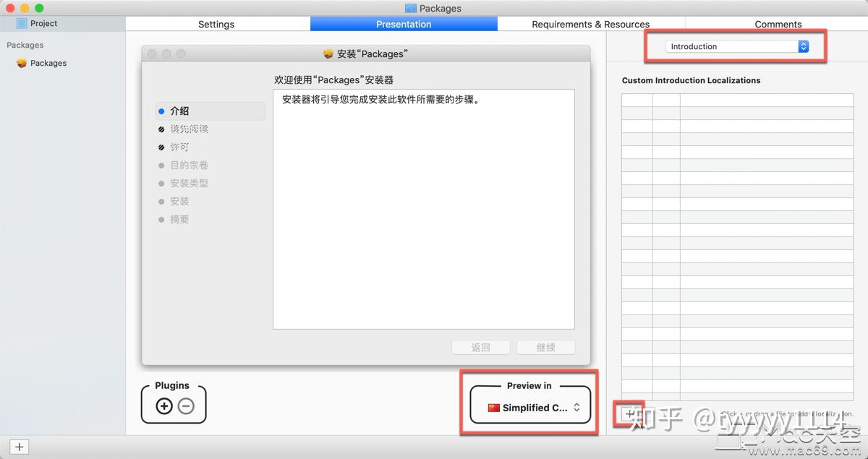This screenshot has height=459, width=868.
Task: Select the 许可 step in installer sidebar
Action: coord(179,147)
